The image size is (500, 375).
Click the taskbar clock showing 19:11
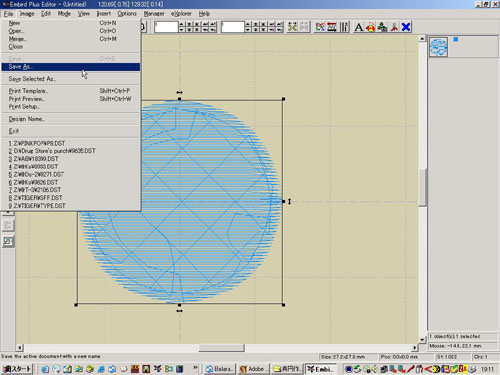pyautogui.click(x=487, y=369)
